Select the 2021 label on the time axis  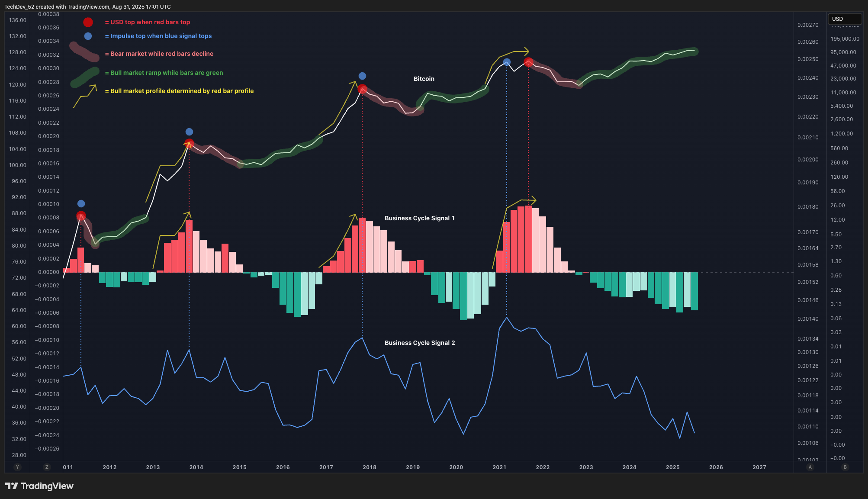[499, 467]
